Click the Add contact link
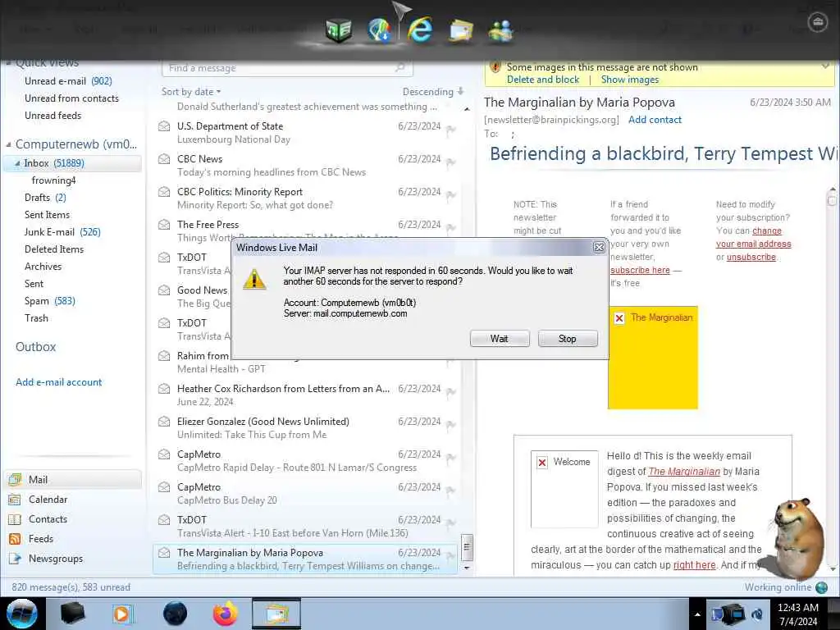Screen dimensions: 840x630 pos(655,120)
